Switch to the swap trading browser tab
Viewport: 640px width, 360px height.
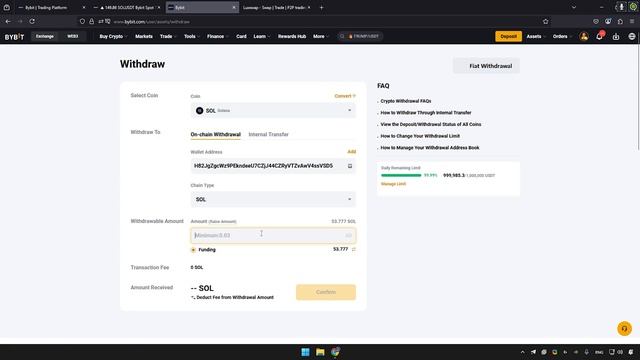pos(276,7)
